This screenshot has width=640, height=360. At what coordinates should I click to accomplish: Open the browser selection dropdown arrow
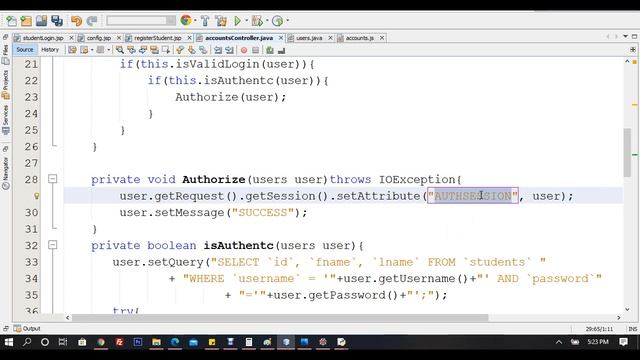tap(195, 20)
